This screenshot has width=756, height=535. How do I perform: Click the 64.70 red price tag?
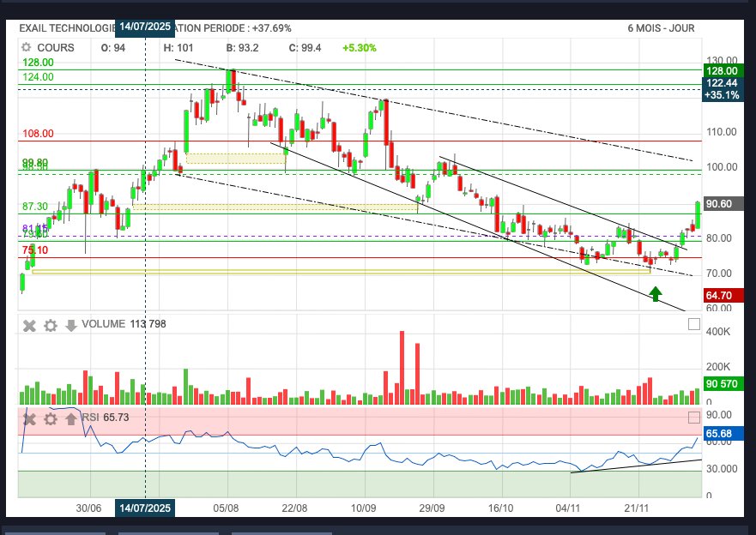tap(720, 295)
